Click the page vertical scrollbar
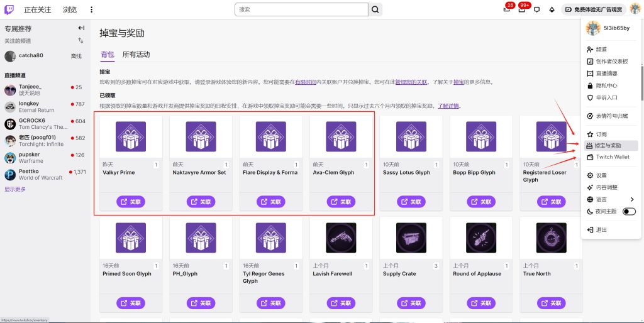The image size is (644, 323). pyautogui.click(x=642, y=82)
